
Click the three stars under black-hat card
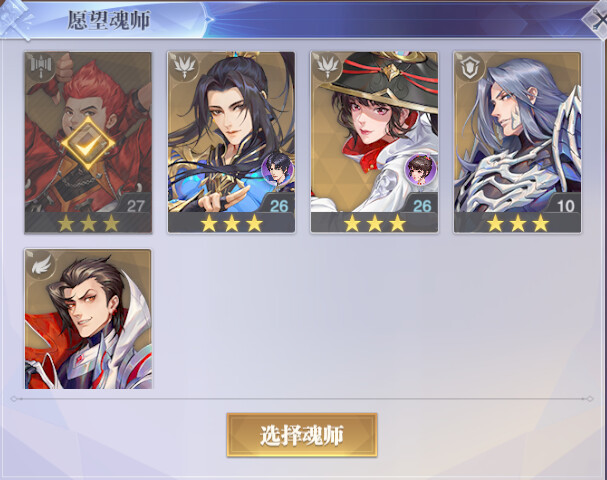[374, 223]
